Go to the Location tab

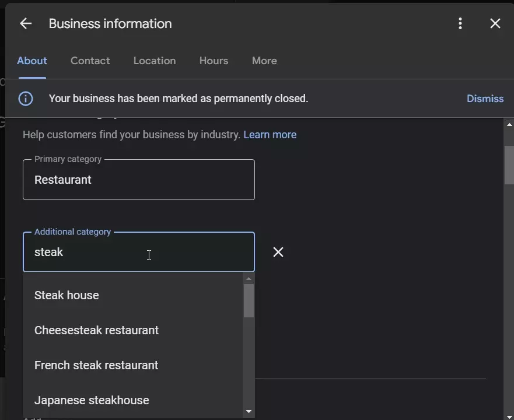pyautogui.click(x=154, y=61)
